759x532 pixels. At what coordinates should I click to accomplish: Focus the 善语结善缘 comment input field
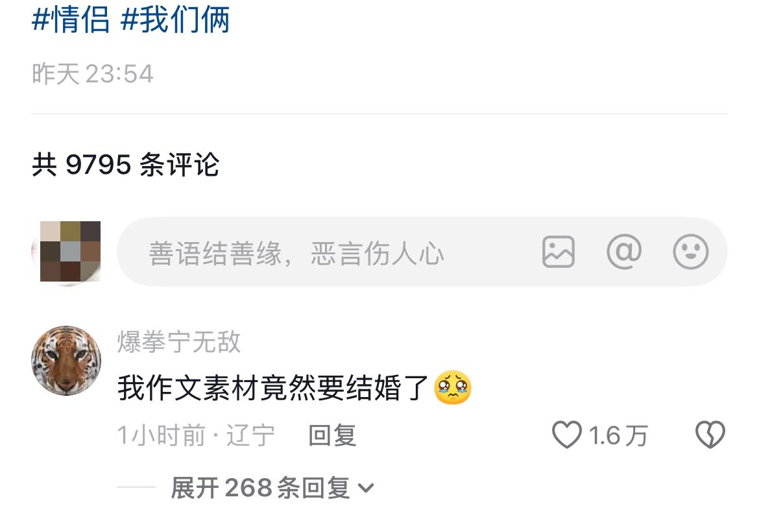point(422,252)
